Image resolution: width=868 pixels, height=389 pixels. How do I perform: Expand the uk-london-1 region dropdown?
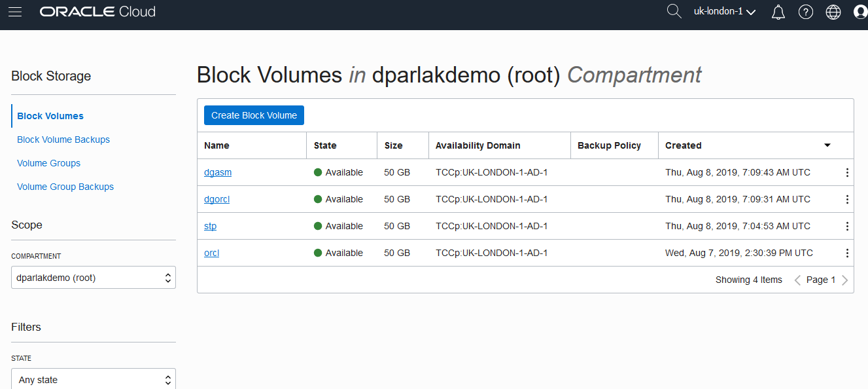click(x=725, y=12)
